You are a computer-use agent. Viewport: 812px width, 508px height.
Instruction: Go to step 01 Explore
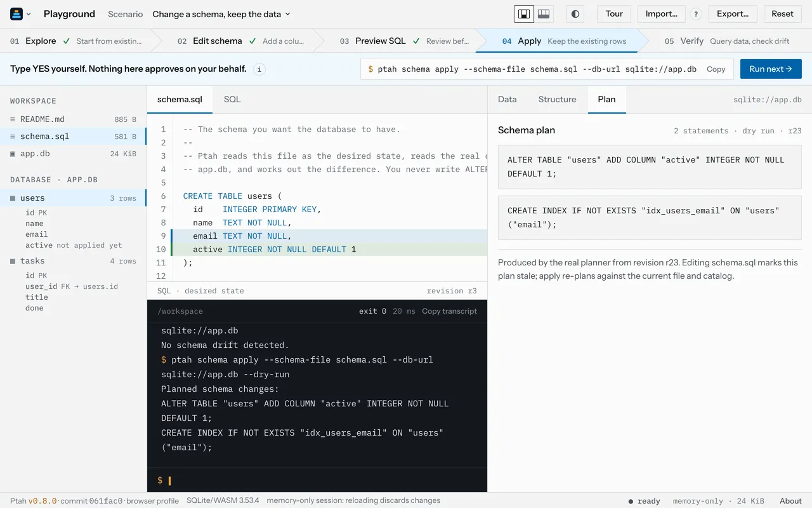pyautogui.click(x=76, y=41)
